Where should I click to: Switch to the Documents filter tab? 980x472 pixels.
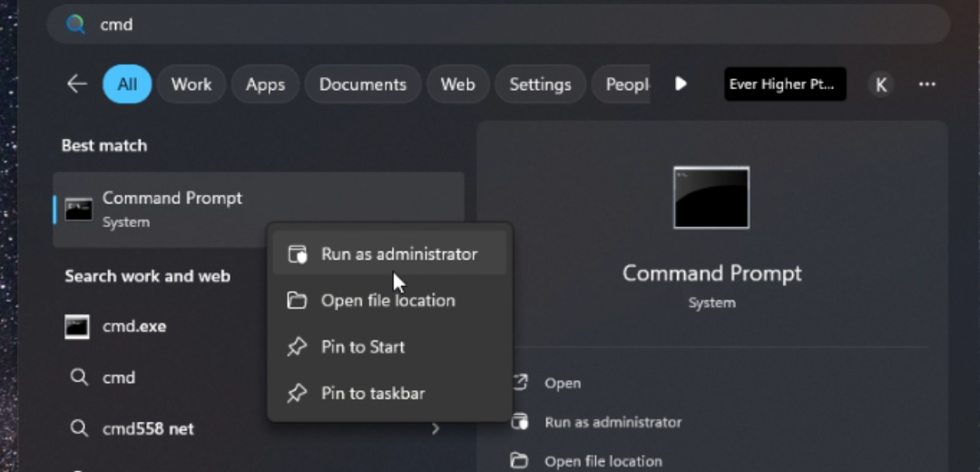[362, 84]
